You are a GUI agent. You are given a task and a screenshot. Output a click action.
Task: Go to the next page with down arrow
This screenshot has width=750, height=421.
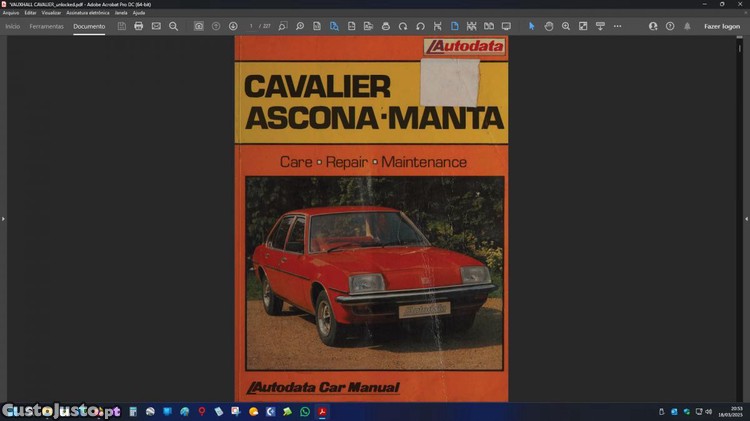pyautogui.click(x=233, y=26)
